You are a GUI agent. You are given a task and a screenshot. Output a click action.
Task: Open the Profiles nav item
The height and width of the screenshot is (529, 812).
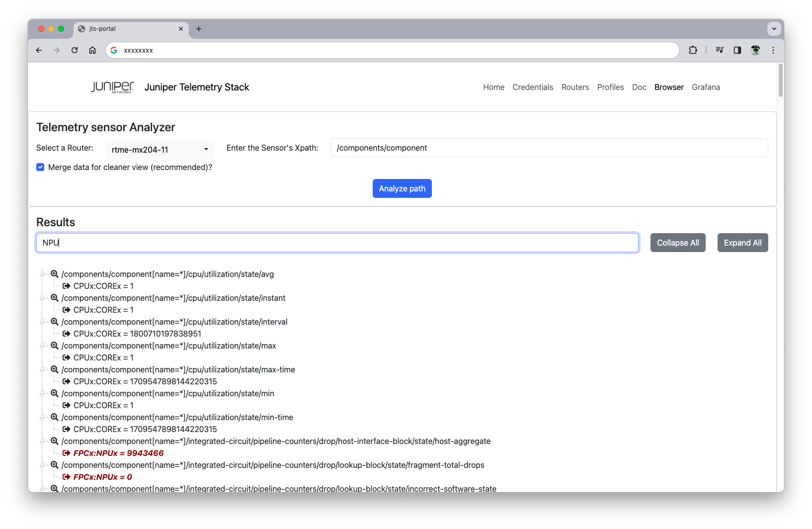pyautogui.click(x=610, y=87)
